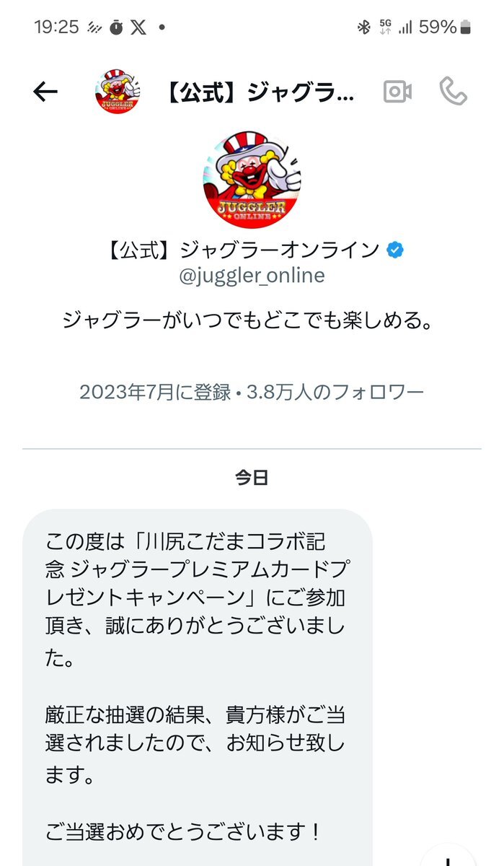
Task: Tap the bio ジャグラーがいつでもどこでも楽しめる。
Action: point(252,320)
